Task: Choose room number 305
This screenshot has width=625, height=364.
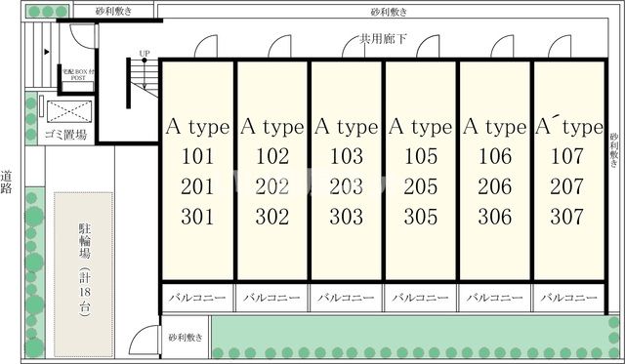Action: [421, 217]
